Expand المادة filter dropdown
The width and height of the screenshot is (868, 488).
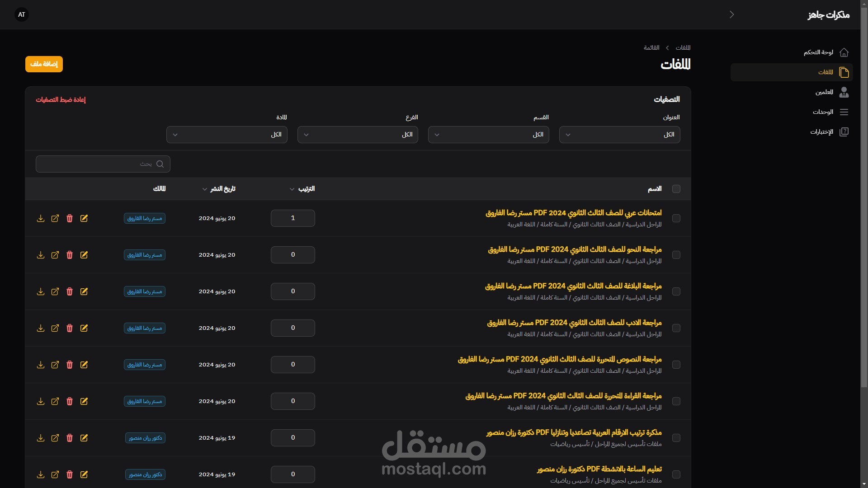tap(226, 135)
